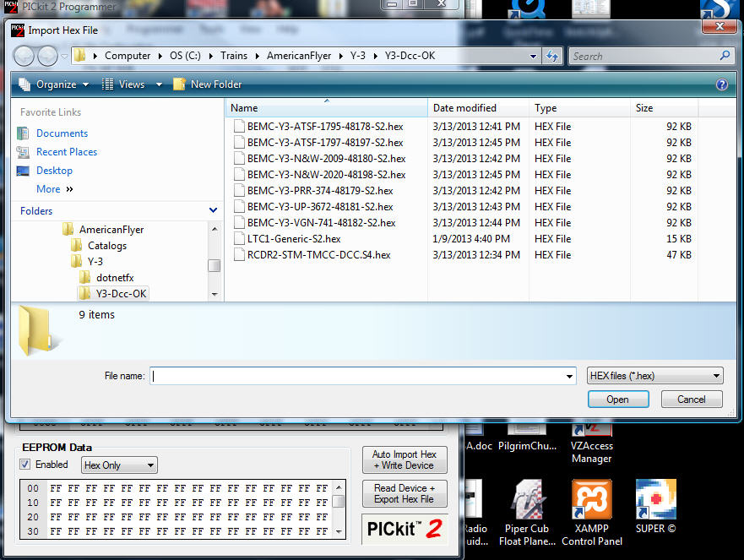Click the Help question mark icon
Screen dimensions: 744x560
tap(721, 84)
